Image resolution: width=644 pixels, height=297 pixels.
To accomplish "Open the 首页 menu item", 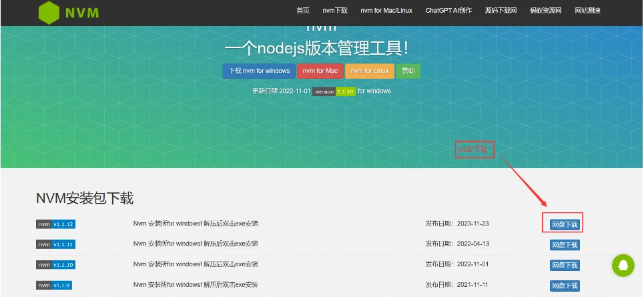I will click(303, 11).
